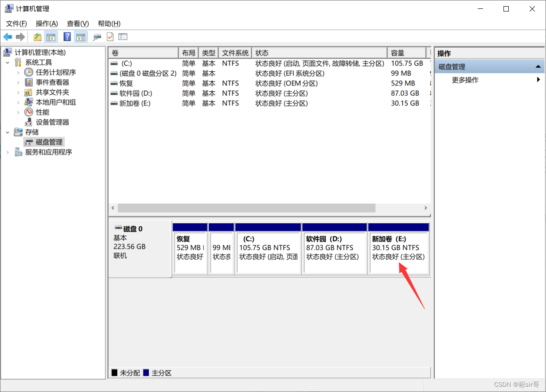Open Help via blue question mark icon
546x392 pixels.
67,37
